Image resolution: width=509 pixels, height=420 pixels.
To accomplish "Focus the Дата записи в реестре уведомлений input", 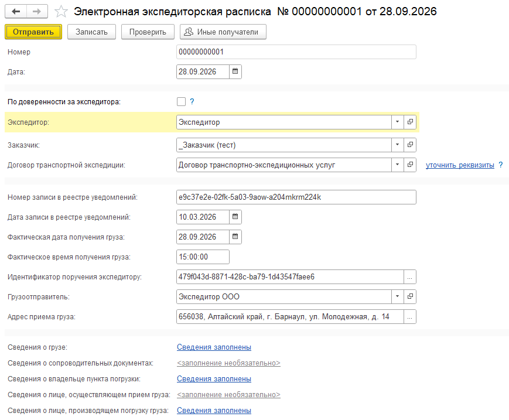I will point(203,217).
